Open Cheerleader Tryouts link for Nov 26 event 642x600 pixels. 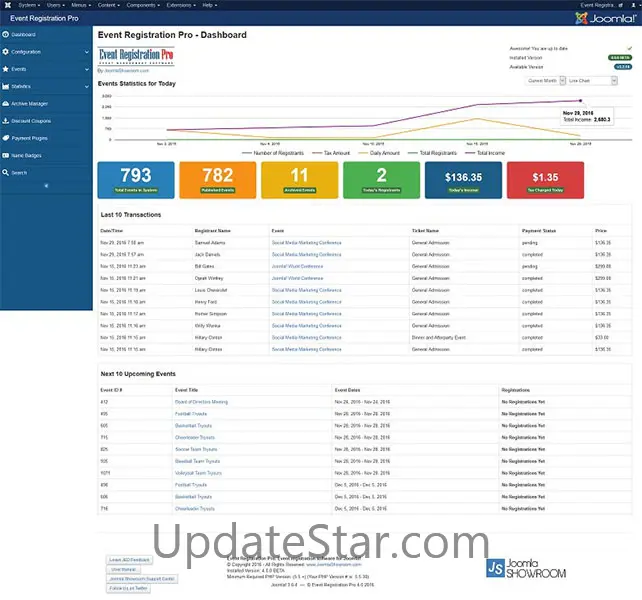[x=195, y=437]
